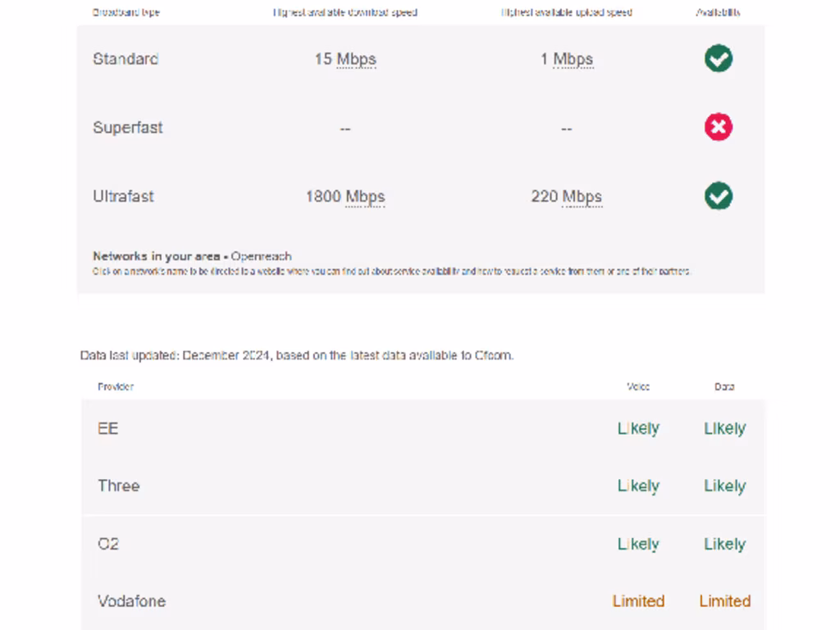
Task: Select the EE data Likely status
Action: (x=724, y=428)
